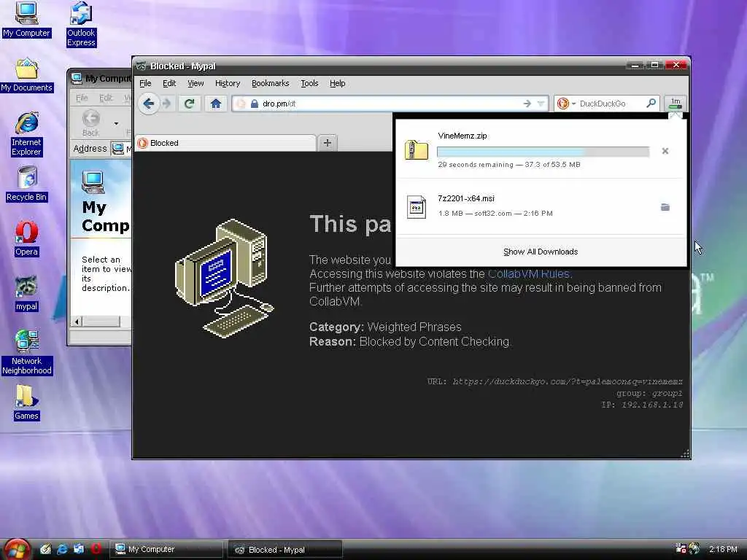Screen dimensions: 747x560
Task: Click the Outlook Express desktop icon
Action: tap(81, 24)
